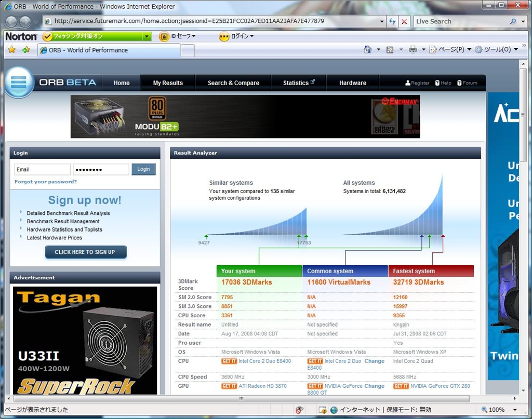This screenshot has width=532, height=419.
Task: Open the Print dropdown arrow
Action: (423, 49)
